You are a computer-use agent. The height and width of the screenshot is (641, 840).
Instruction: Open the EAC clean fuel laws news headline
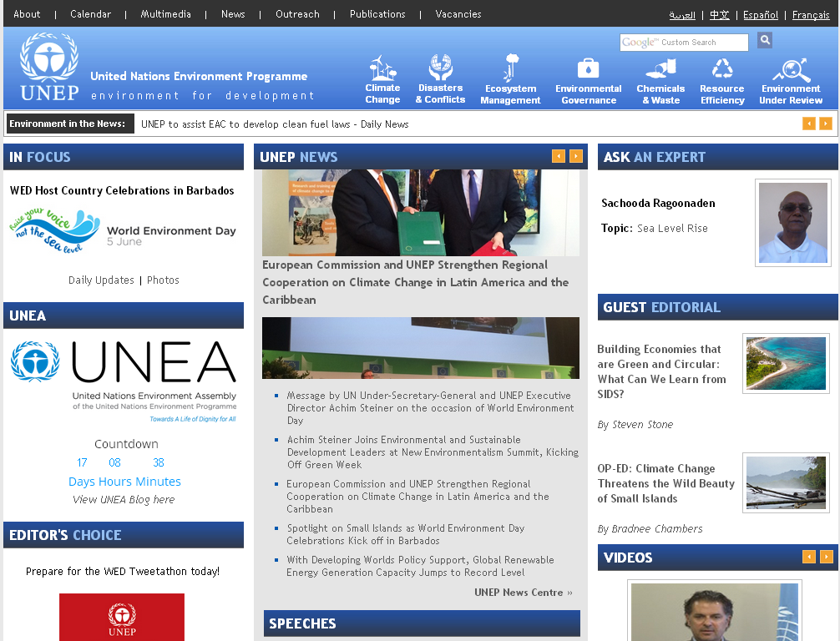(x=275, y=124)
